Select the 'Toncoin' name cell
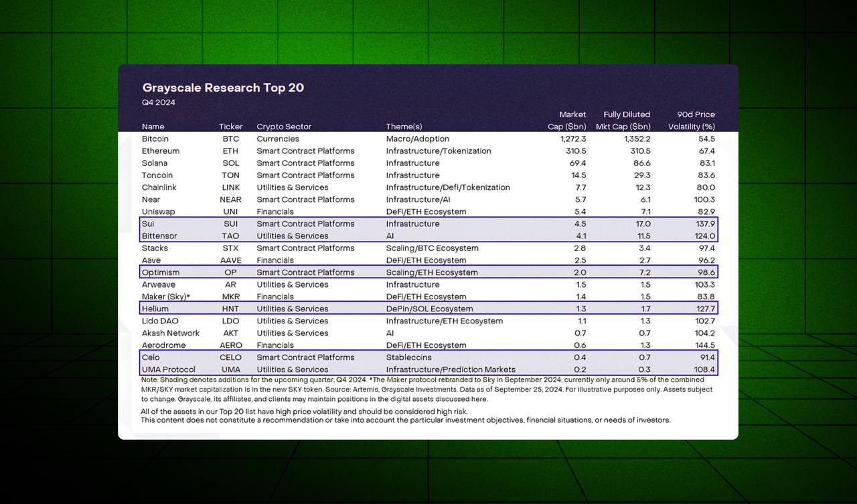 click(x=157, y=175)
